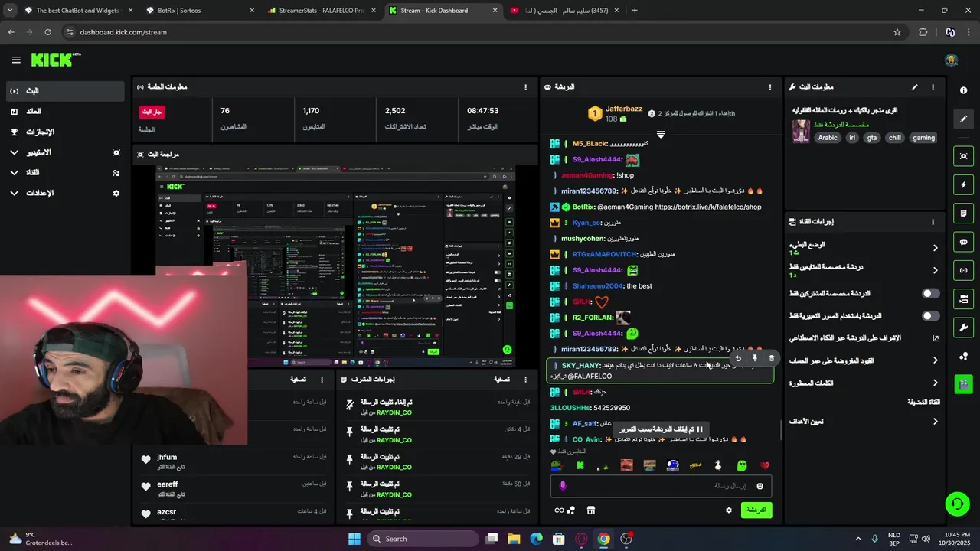Resume chat via the paused-scrolling pill
Screen dimensions: 980x551
[x=661, y=429]
